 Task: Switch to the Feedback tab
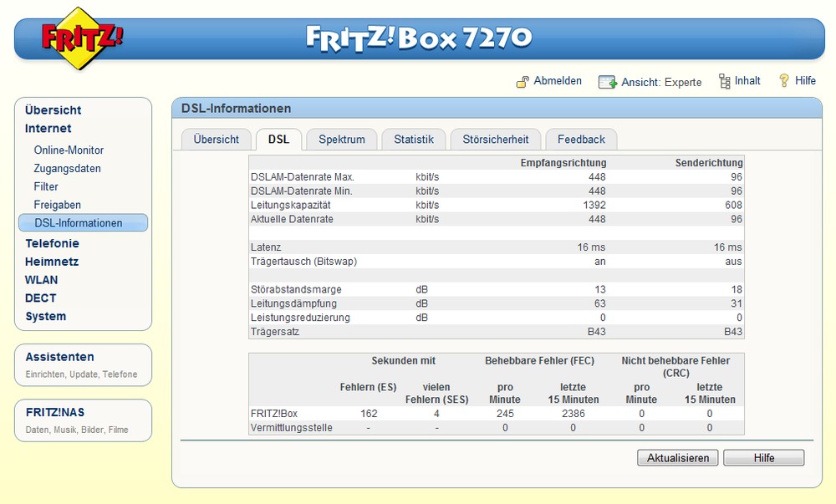581,140
